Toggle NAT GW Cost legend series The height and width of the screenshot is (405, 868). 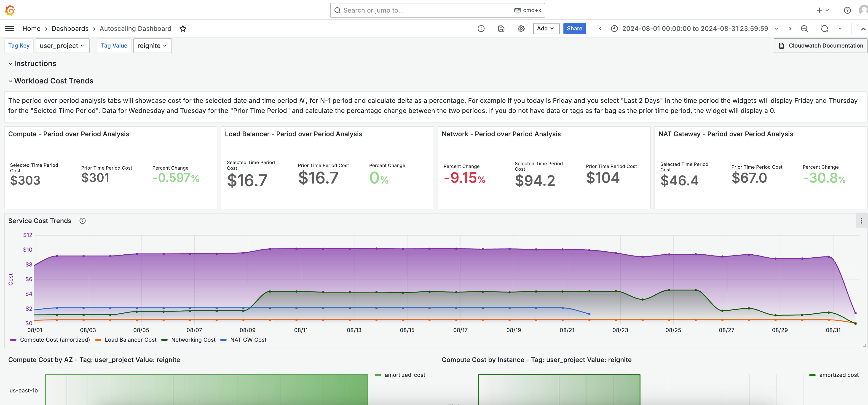click(243, 340)
